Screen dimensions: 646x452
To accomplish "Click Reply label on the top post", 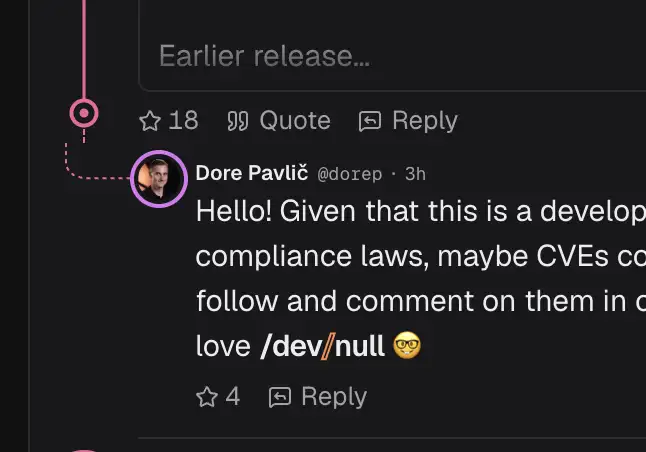I will pyautogui.click(x=425, y=121).
